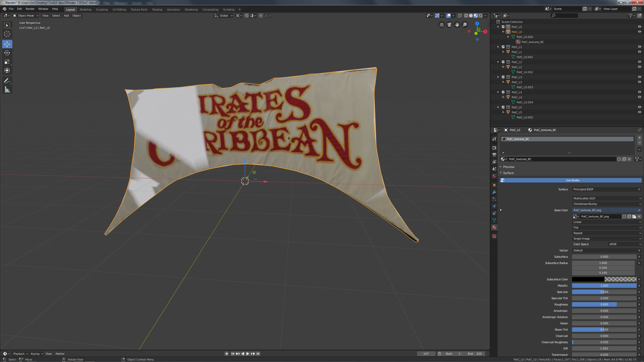Open the Global transform orientation dropdown

point(223,16)
